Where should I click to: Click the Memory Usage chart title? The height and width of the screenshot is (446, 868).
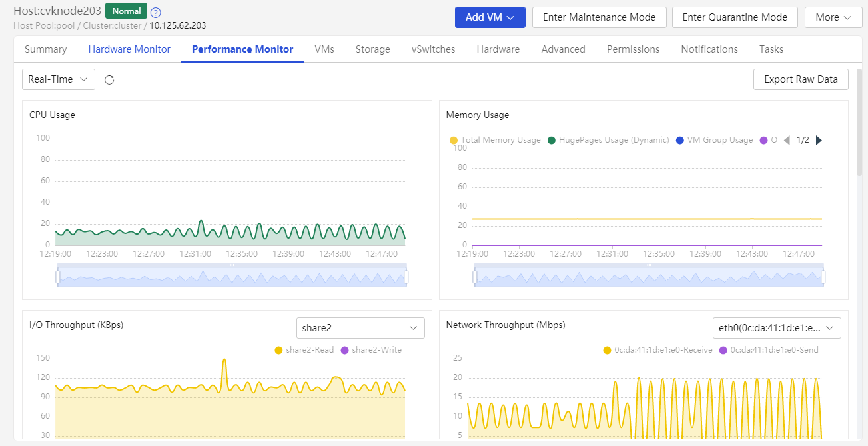click(x=478, y=115)
